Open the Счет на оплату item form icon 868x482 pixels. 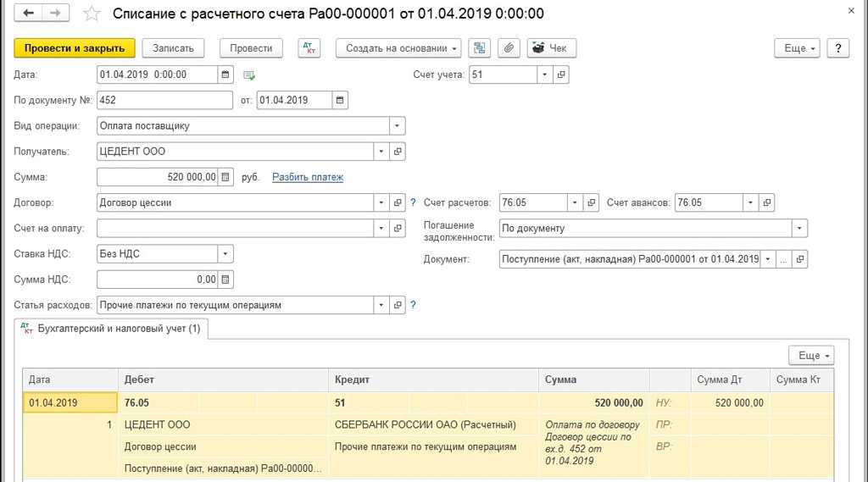point(398,228)
